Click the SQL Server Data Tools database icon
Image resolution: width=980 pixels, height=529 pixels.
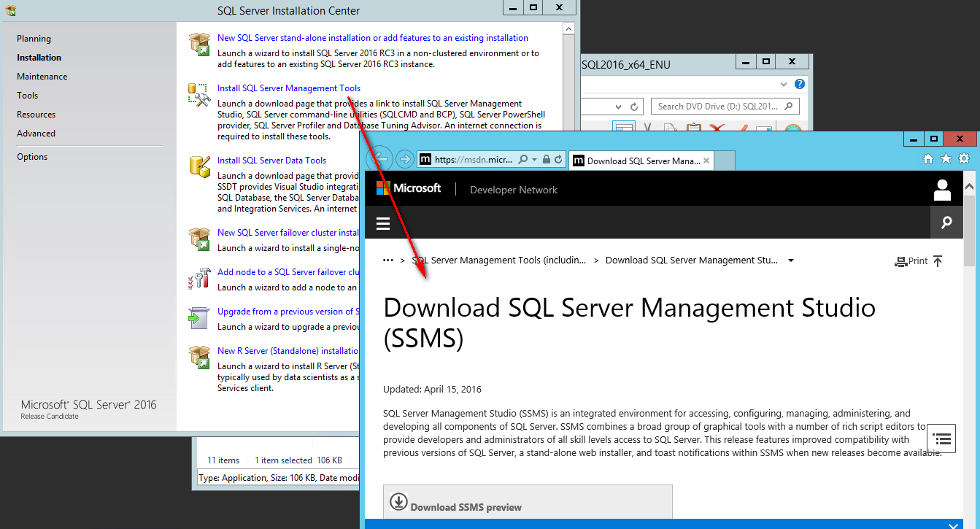pyautogui.click(x=199, y=166)
